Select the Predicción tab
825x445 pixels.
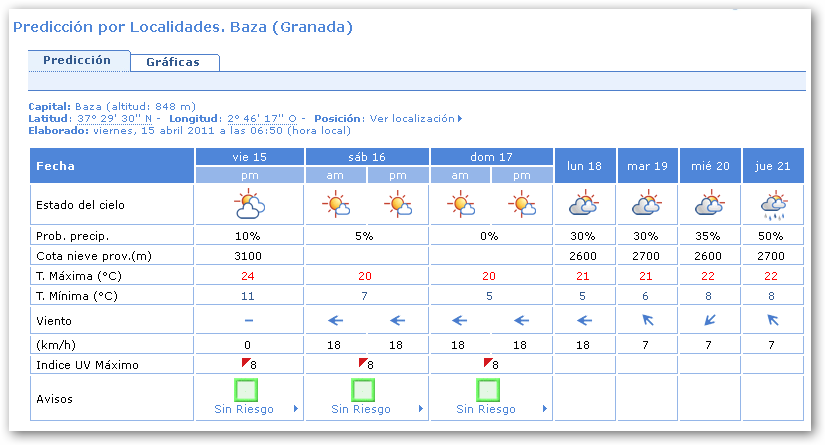[77, 60]
